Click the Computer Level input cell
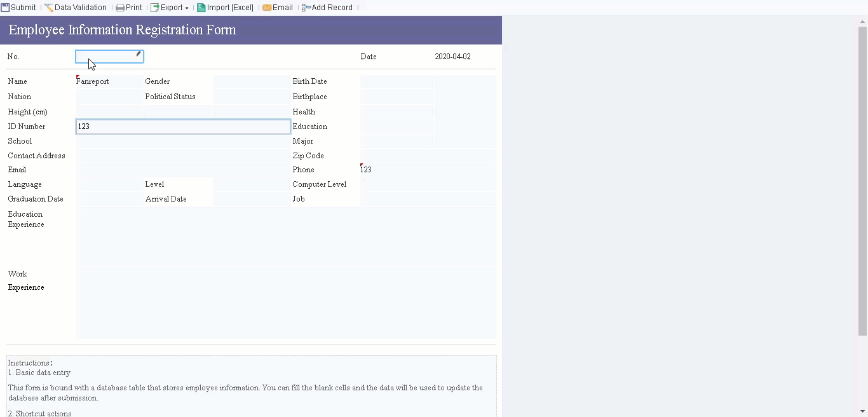Viewport: 868px width, 417px height. click(428, 184)
